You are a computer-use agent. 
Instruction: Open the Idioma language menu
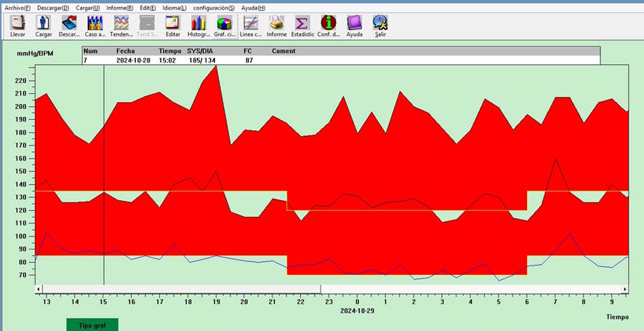pos(174,7)
